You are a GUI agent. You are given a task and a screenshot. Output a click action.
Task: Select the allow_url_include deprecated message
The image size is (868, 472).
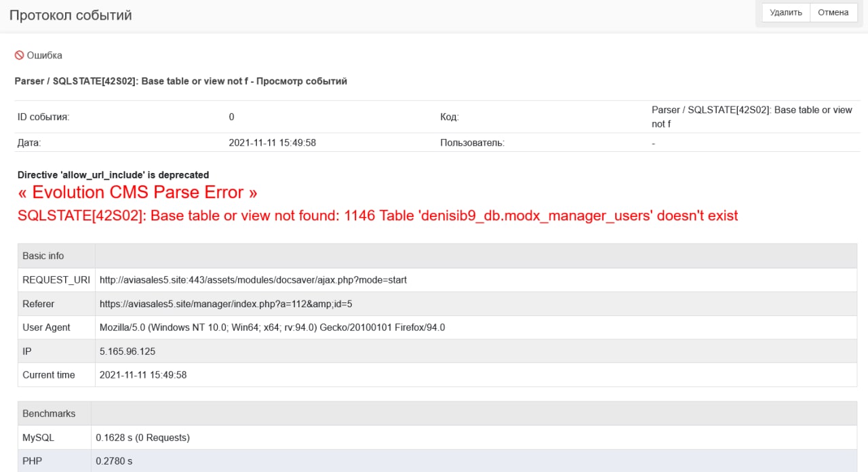(x=113, y=175)
